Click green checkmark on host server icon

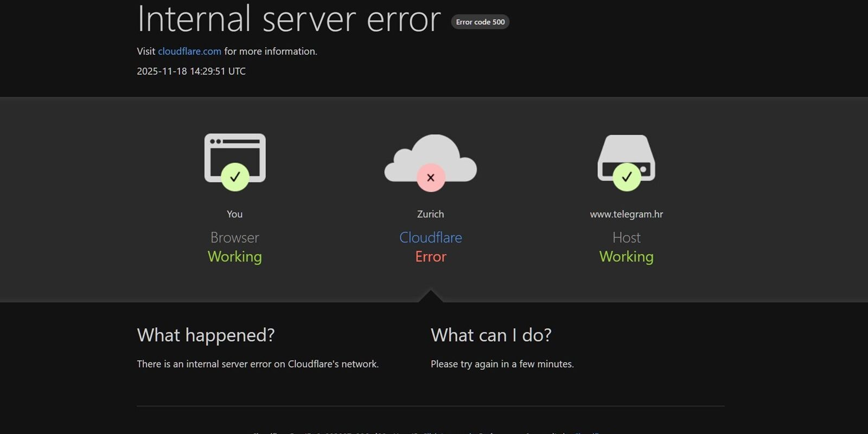(x=627, y=177)
